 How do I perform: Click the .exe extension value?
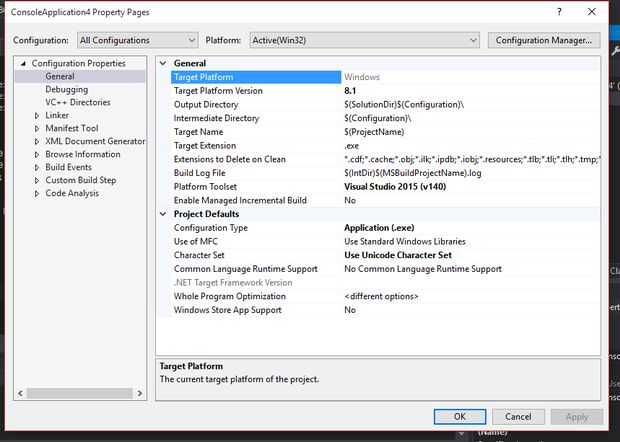click(x=352, y=146)
